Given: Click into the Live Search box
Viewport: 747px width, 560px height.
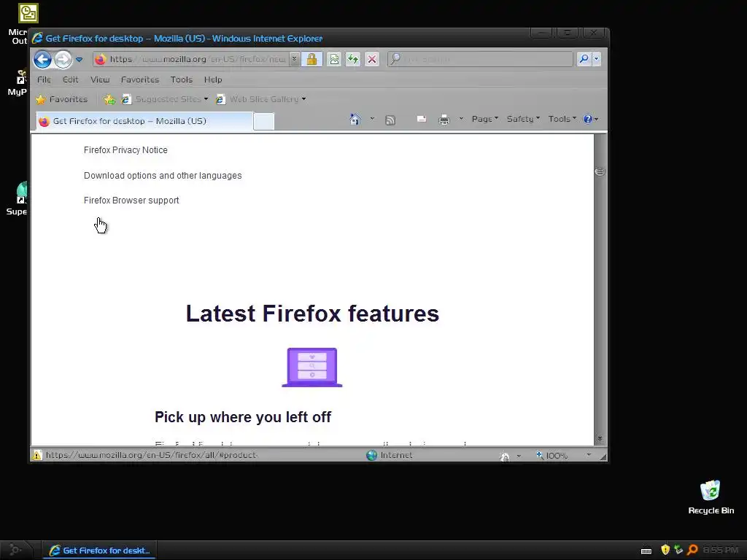Looking at the screenshot, I should pyautogui.click(x=480, y=59).
